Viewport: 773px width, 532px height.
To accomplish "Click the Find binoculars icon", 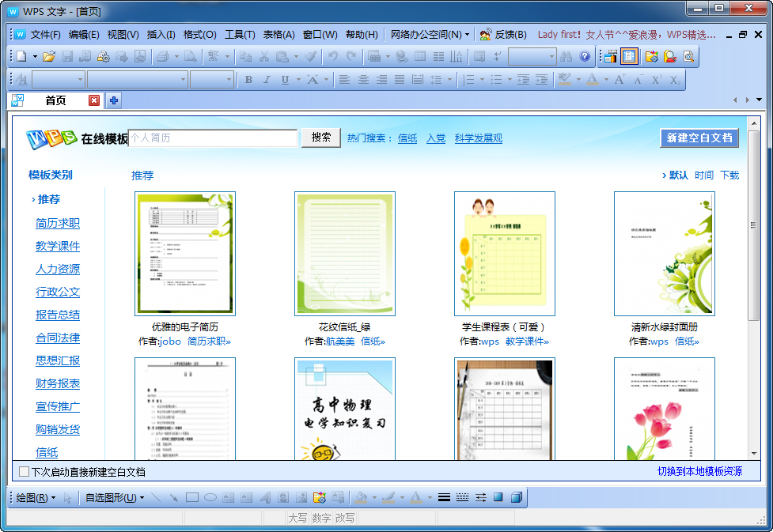I will [x=566, y=57].
